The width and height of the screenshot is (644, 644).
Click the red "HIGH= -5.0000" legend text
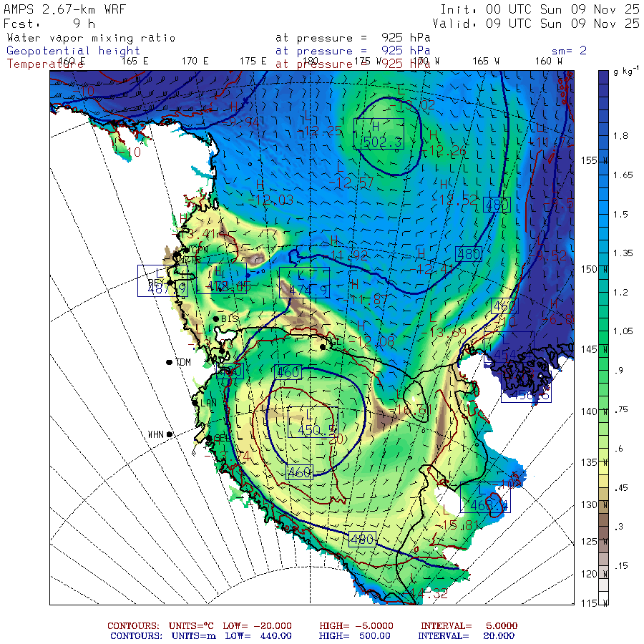(x=356, y=626)
